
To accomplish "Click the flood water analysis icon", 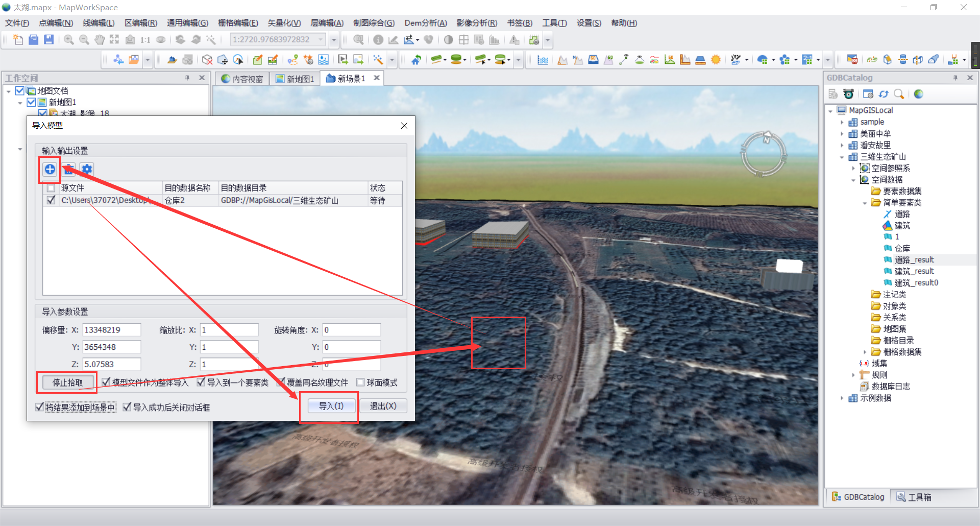I will point(543,60).
